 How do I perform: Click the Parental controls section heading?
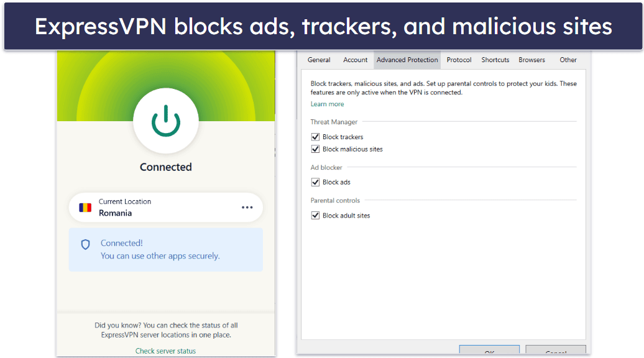pyautogui.click(x=335, y=200)
